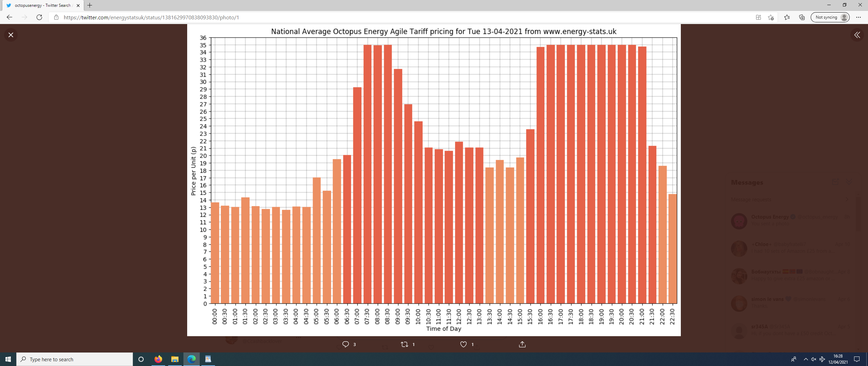This screenshot has width=868, height=366.
Task: Open Collections icon in Edge toolbar
Action: coord(802,17)
